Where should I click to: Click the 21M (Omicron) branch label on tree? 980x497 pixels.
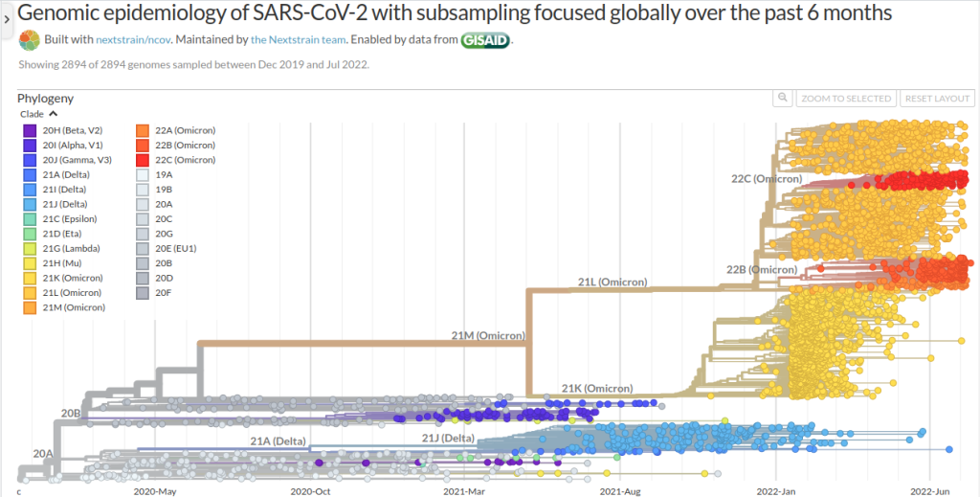click(488, 335)
